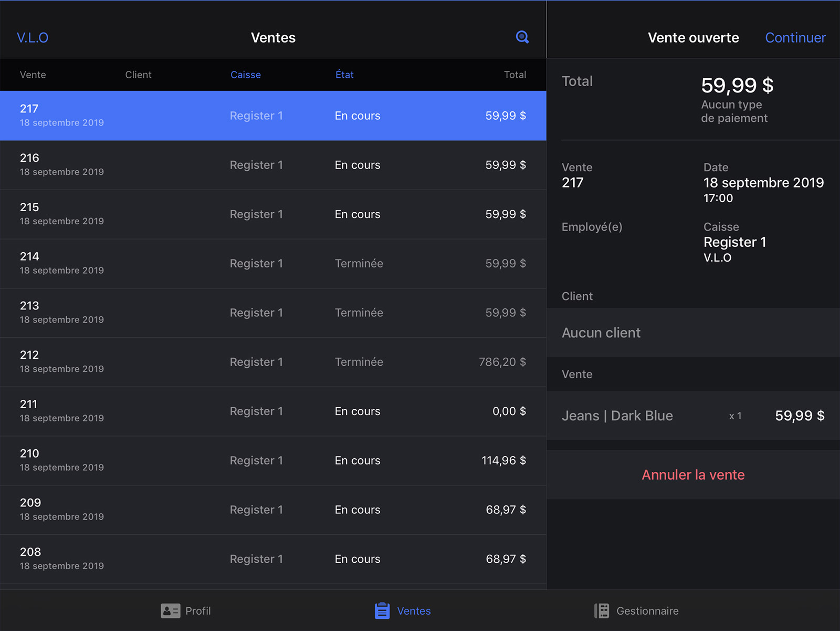The height and width of the screenshot is (631, 840).
Task: Sort by the État column header
Action: (344, 75)
